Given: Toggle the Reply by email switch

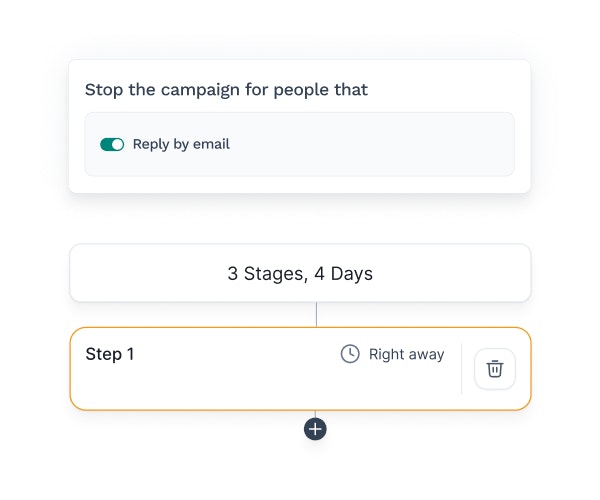Looking at the screenshot, I should coord(112,144).
